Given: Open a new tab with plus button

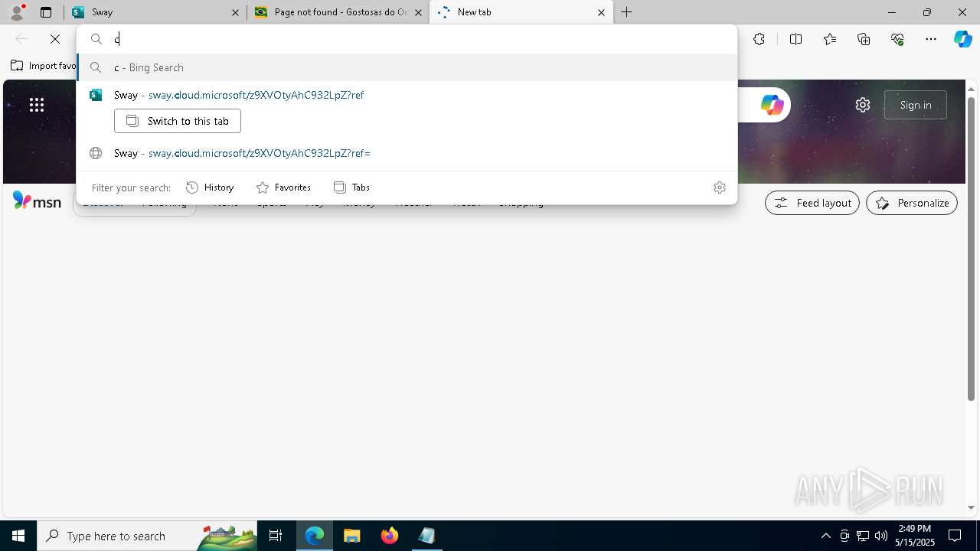Looking at the screenshot, I should 627,12.
